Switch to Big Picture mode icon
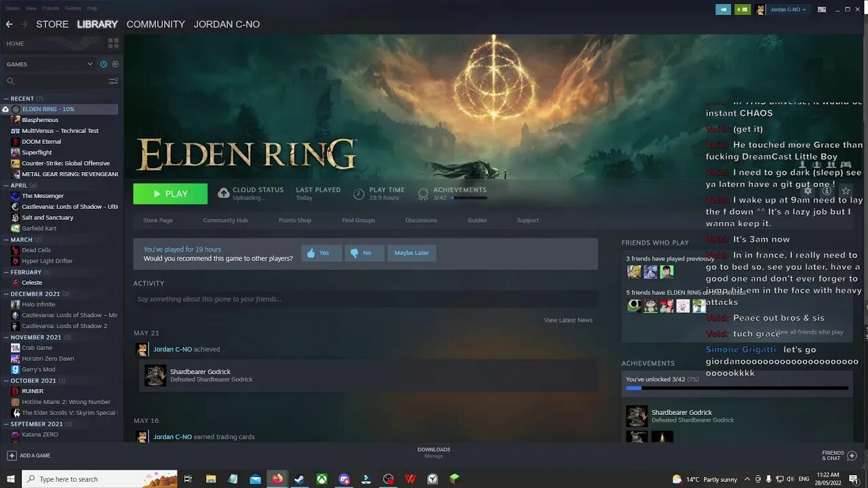The height and width of the screenshot is (488, 868). tap(822, 9)
